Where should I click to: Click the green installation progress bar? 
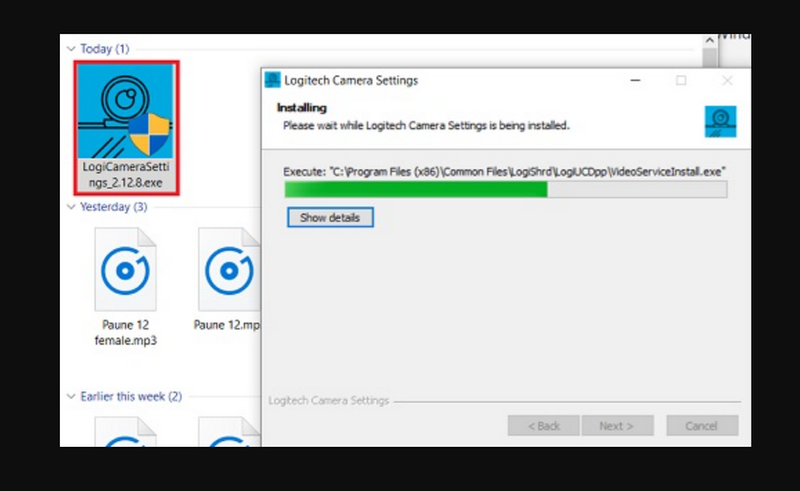tap(506, 190)
